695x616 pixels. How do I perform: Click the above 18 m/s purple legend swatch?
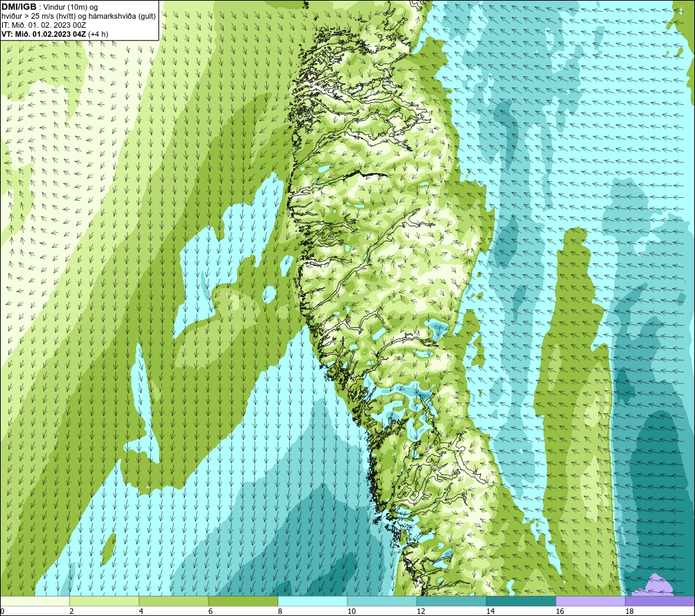click(660, 601)
